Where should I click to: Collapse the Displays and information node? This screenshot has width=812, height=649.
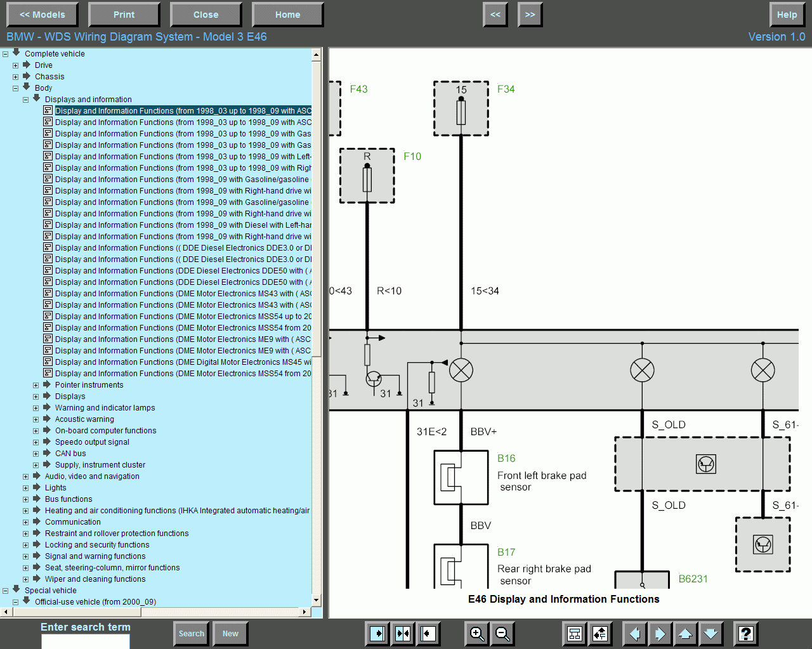tap(26, 100)
